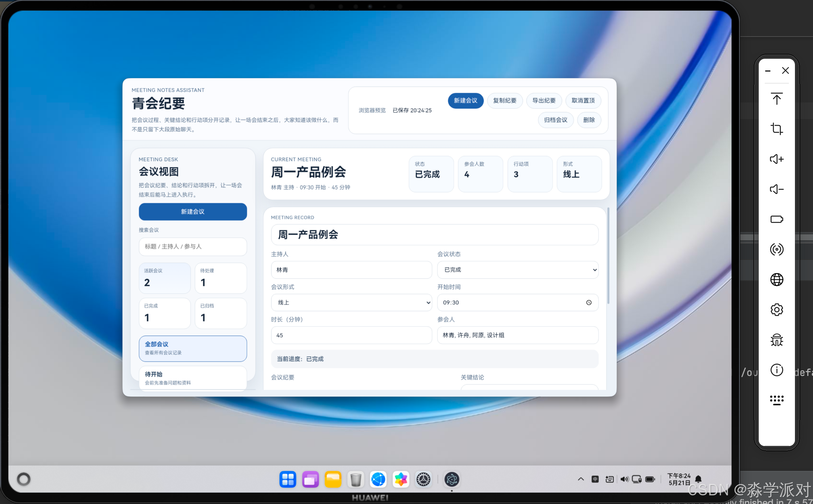Close the emulator toolbar panel
The width and height of the screenshot is (813, 504).
[x=785, y=70]
